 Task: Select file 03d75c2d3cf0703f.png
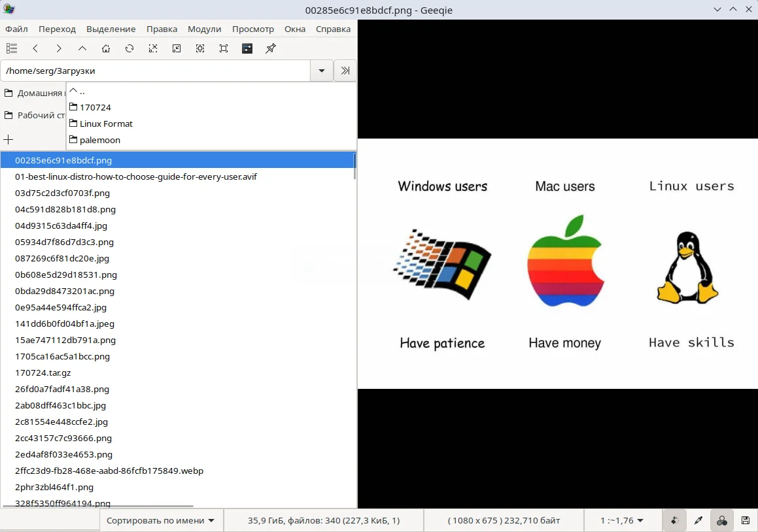pos(177,193)
